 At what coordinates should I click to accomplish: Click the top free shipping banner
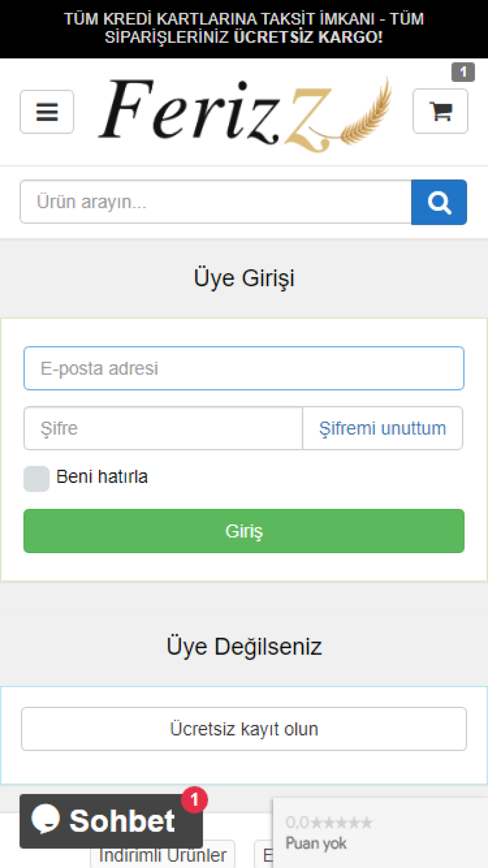point(244,28)
